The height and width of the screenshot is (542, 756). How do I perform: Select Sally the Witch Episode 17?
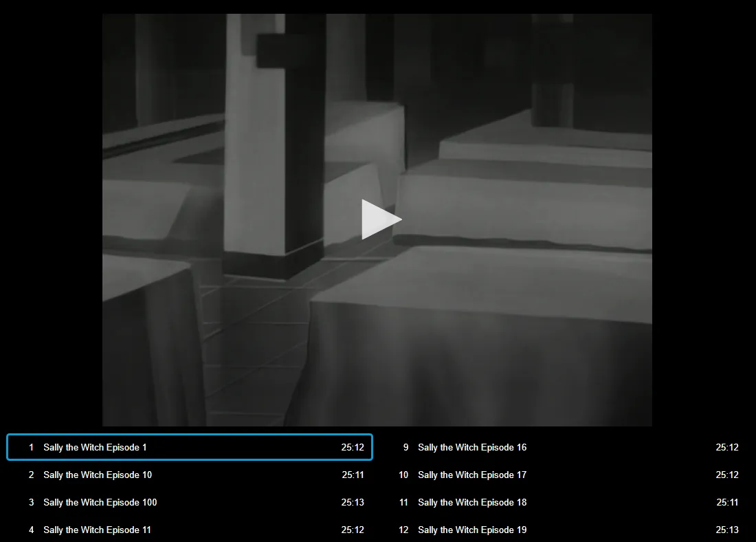pyautogui.click(x=472, y=475)
